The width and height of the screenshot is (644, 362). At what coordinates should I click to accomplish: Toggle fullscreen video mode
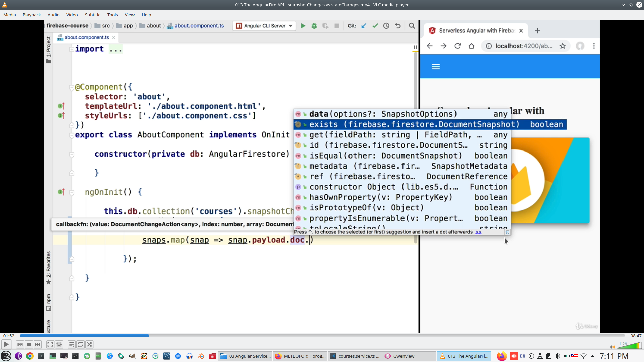pos(50,344)
